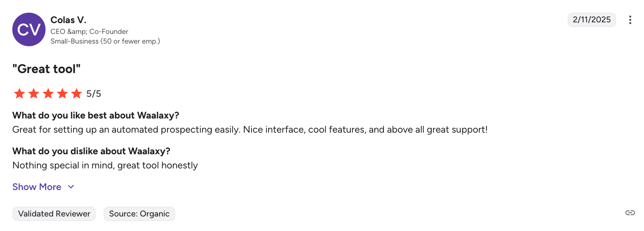Select the second rating star
Screen dimensions: 644x231
[34, 94]
